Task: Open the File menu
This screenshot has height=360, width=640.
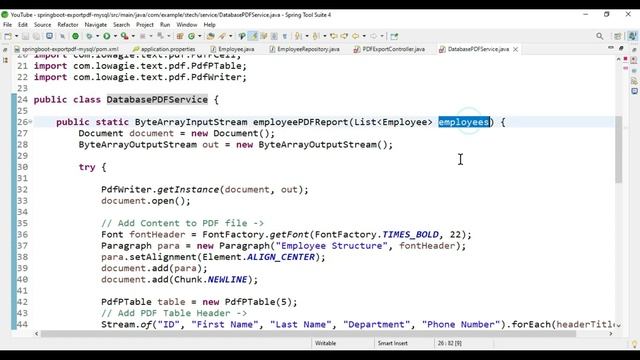Action: [7, 25]
